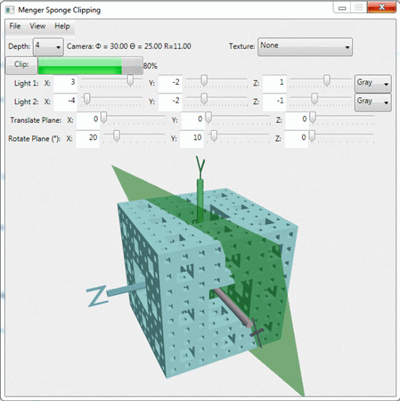Screen dimensions: 400x401
Task: Open the Depth dropdown
Action: (48, 46)
